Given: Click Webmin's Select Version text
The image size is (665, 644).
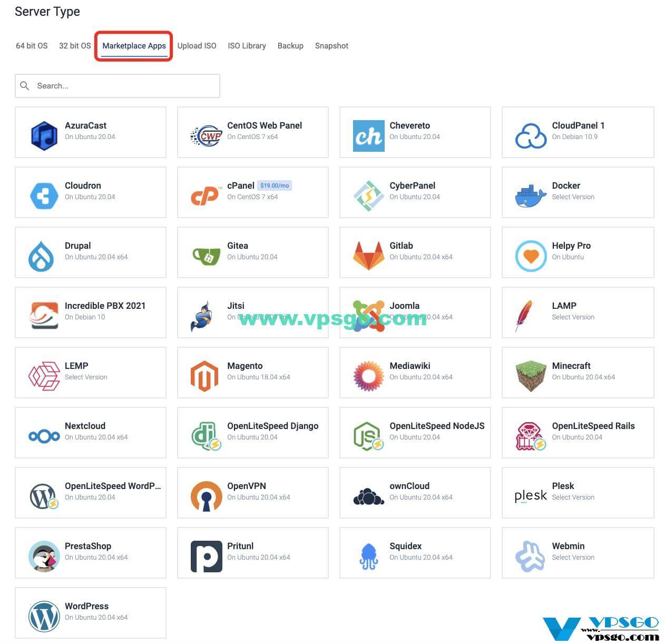Looking at the screenshot, I should [573, 557].
